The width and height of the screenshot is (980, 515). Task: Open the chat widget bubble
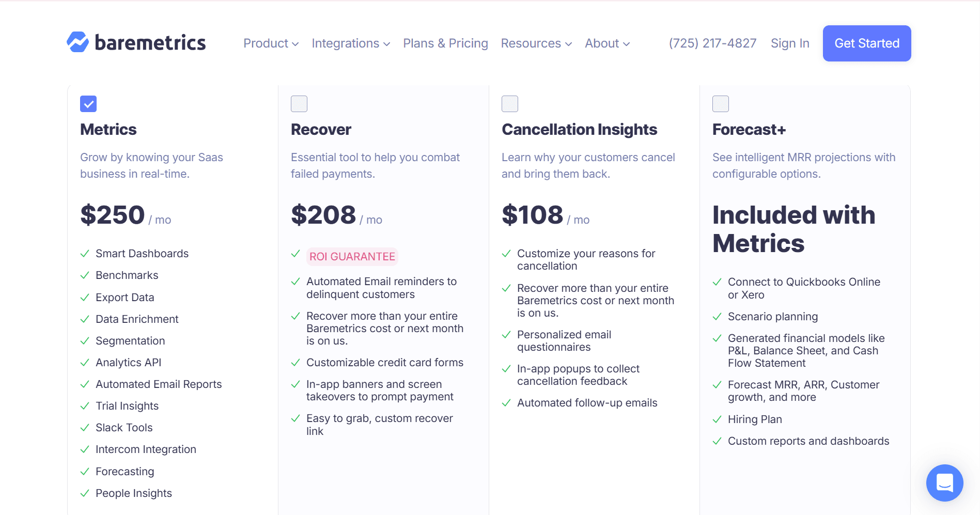945,483
